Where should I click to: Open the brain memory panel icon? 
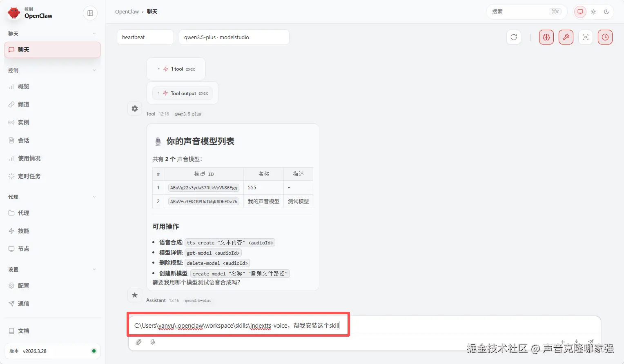click(546, 37)
